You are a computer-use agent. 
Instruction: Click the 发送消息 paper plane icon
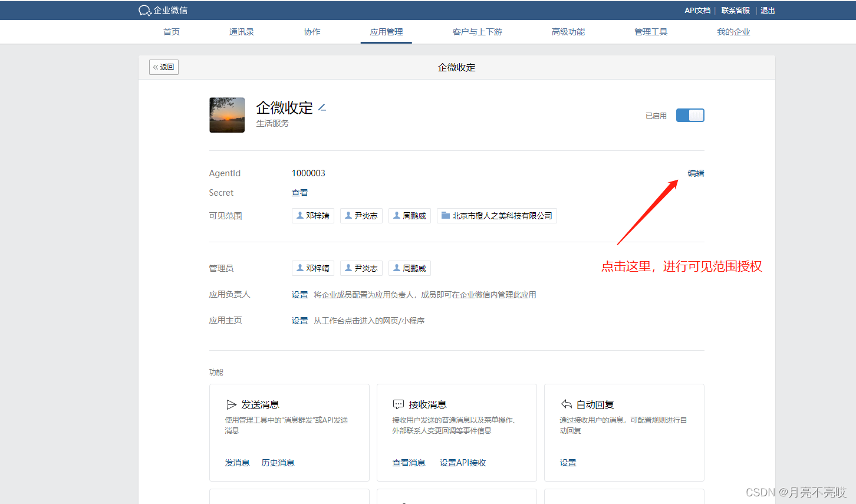(232, 404)
